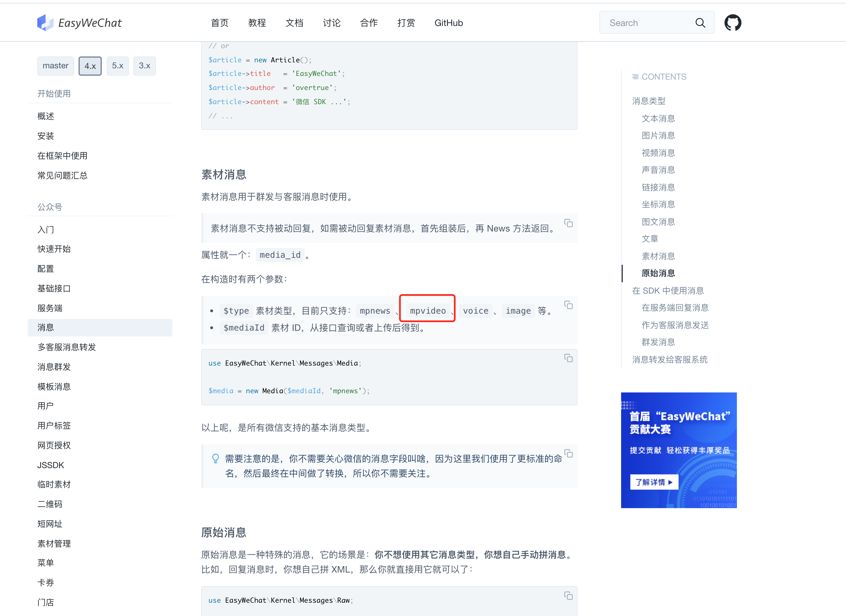Navigate to 在服务端回复消息 in contents
The width and height of the screenshot is (846, 616).
pos(675,308)
